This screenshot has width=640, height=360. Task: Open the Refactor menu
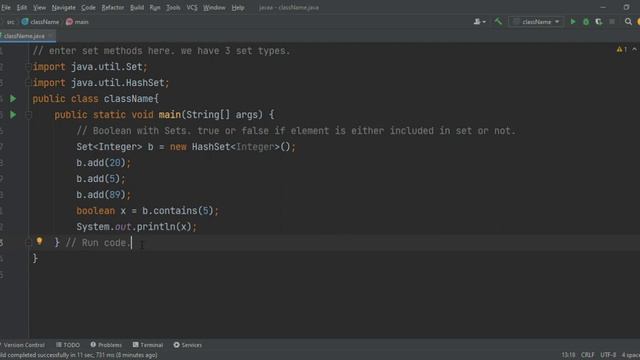pyautogui.click(x=113, y=7)
